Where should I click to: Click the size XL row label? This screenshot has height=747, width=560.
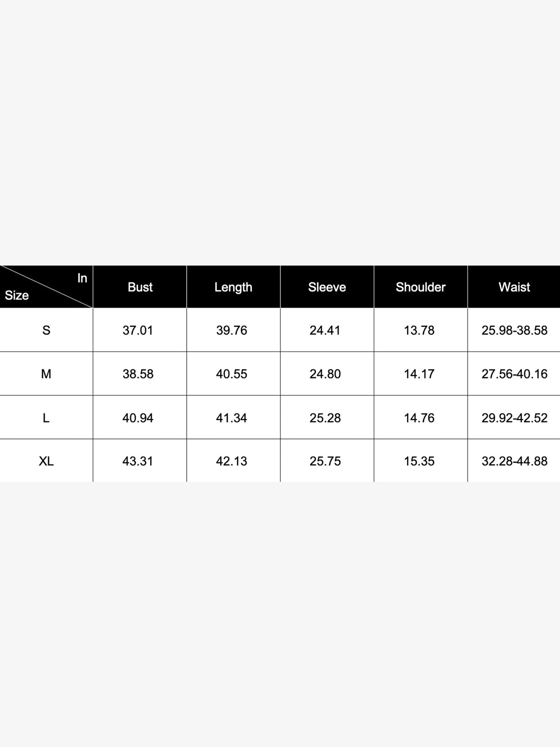[46, 461]
